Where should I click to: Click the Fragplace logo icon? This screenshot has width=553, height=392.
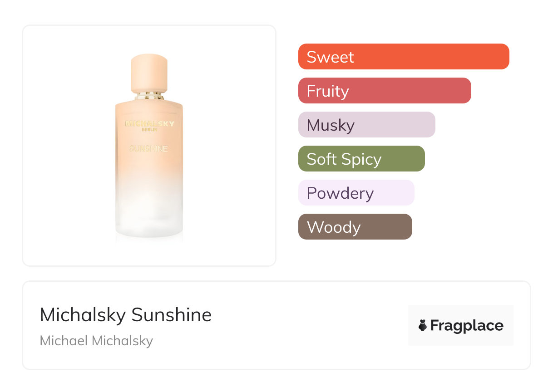(423, 325)
